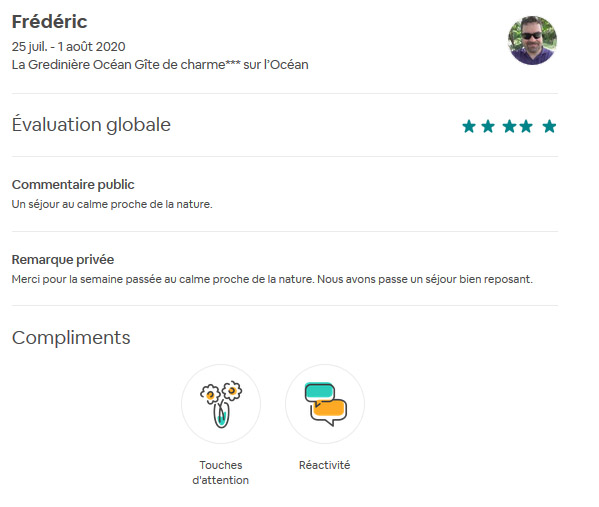Select the flowers vase compliment icon
Viewport: 599px width, 507px height.
coord(221,404)
